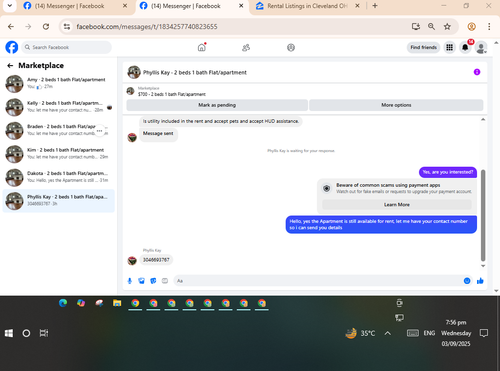Image resolution: width=500 pixels, height=371 pixels.
Task: Bookmark this page with the star icon
Action: click(x=447, y=27)
